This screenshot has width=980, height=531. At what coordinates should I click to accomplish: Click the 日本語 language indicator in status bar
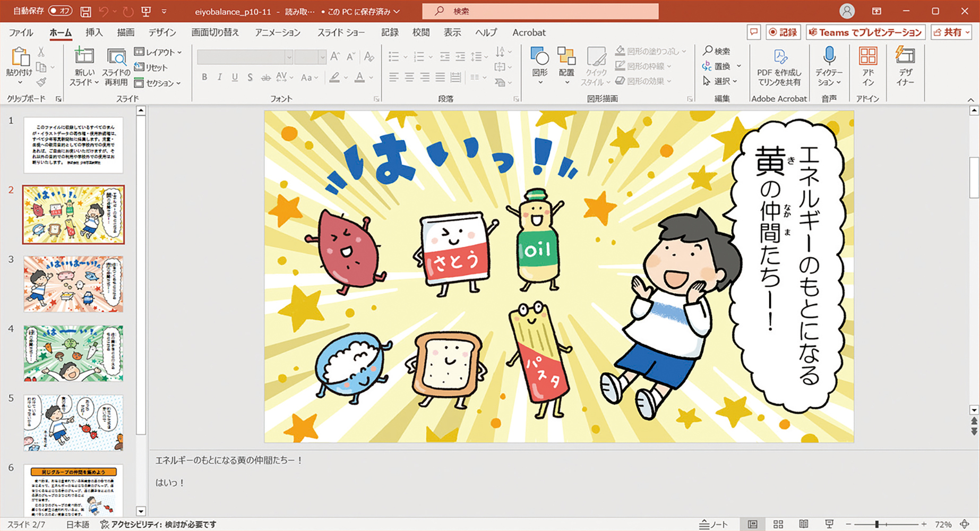click(78, 524)
